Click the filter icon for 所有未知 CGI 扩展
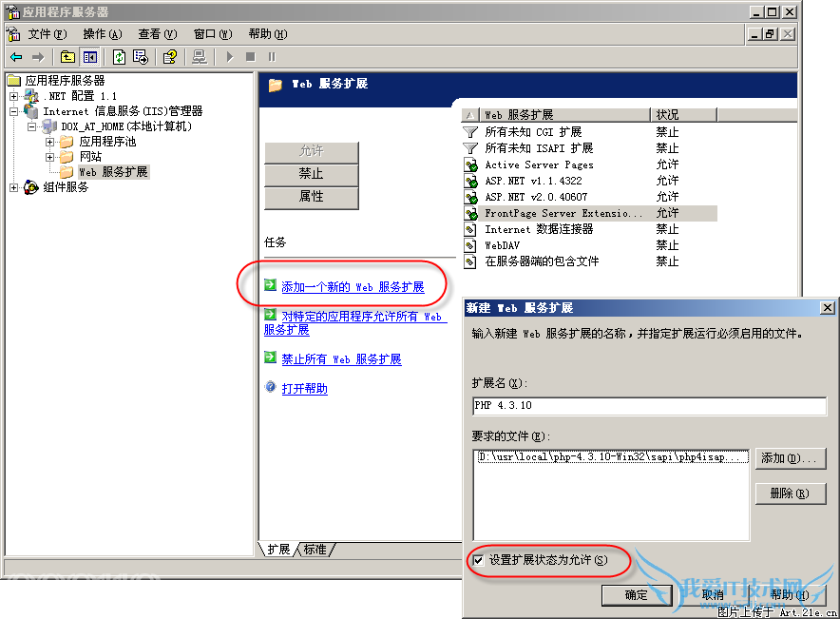Viewport: 840px width, 619px height. [469, 132]
